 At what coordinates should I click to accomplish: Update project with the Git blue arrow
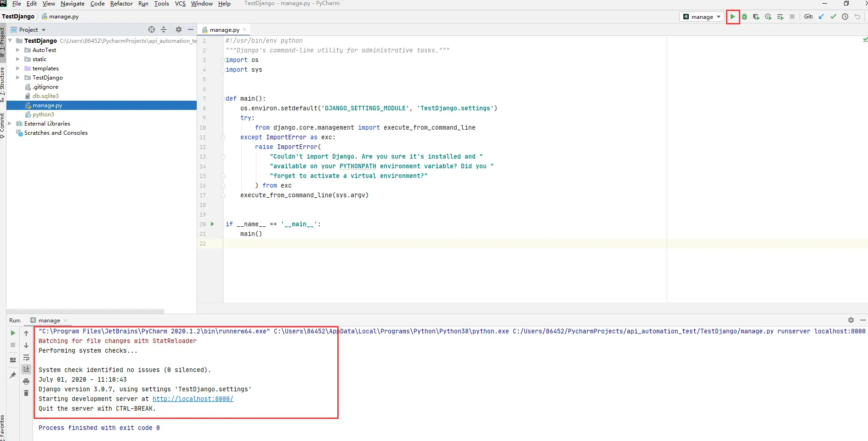(x=821, y=17)
